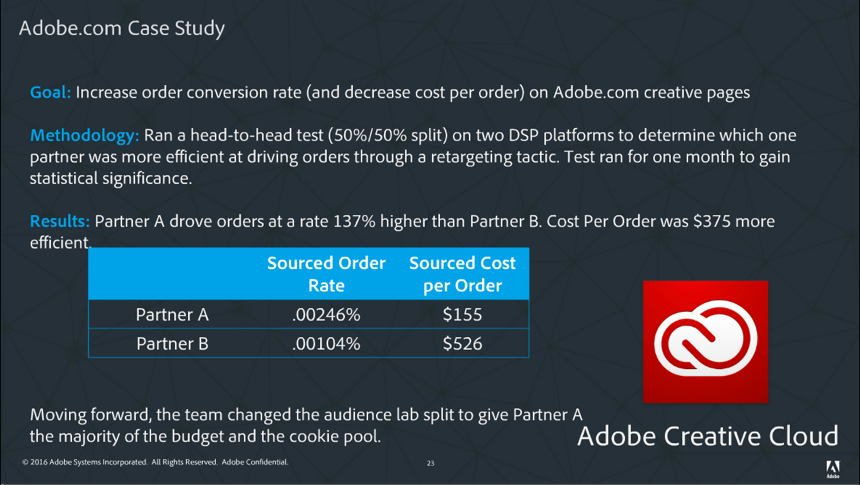Select the .00104% order rate cell
The height and width of the screenshot is (485, 860).
[x=326, y=344]
